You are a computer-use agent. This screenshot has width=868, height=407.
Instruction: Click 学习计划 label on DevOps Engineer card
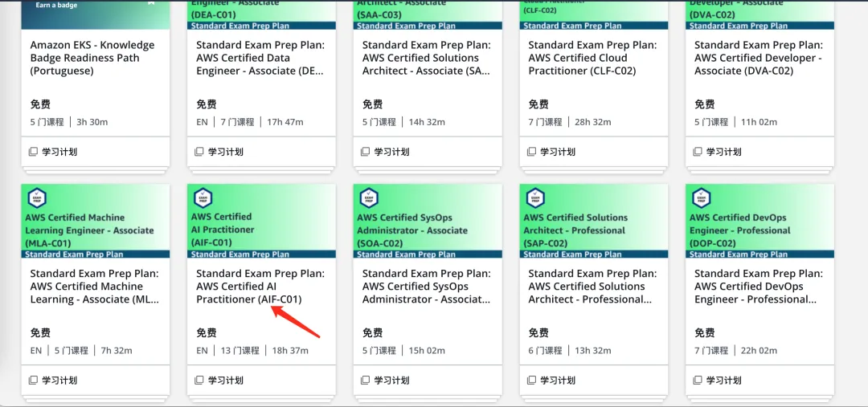click(x=723, y=381)
